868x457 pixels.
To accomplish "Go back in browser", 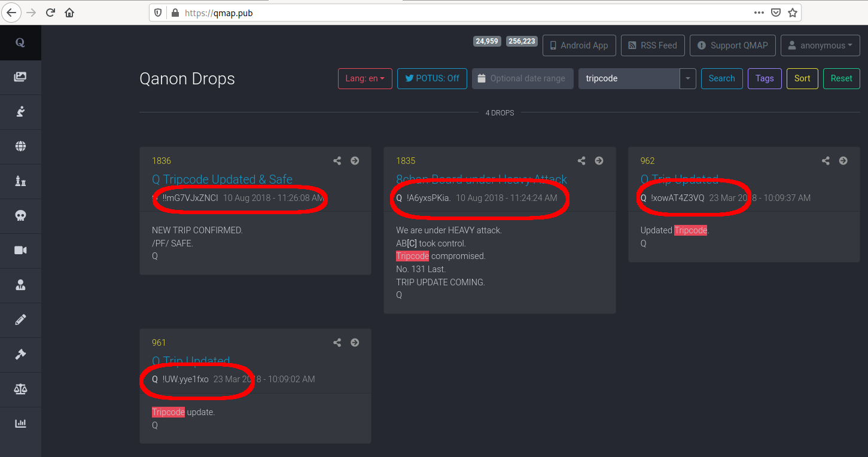I will [x=11, y=12].
